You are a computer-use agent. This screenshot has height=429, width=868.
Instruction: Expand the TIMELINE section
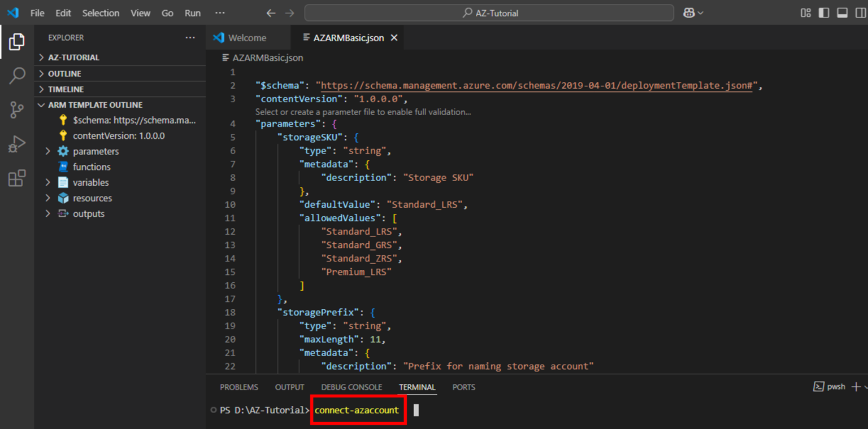point(120,89)
